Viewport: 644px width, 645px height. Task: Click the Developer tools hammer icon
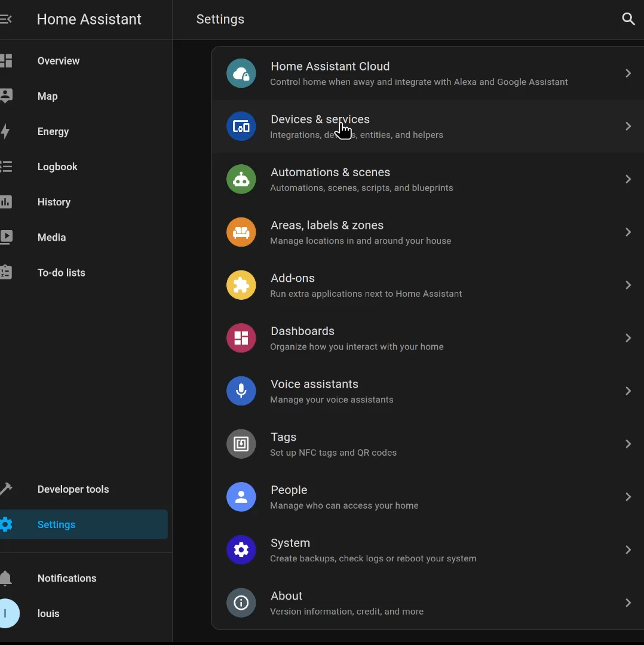pyautogui.click(x=6, y=489)
